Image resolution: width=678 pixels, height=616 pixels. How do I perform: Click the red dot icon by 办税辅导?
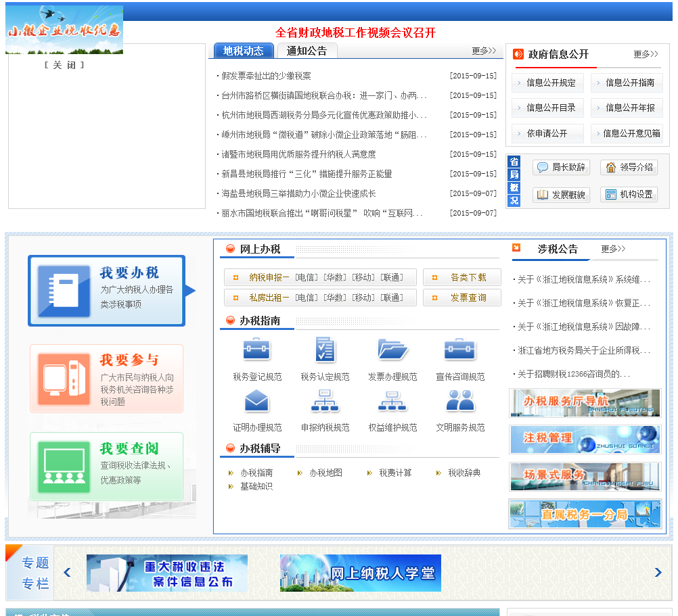pyautogui.click(x=231, y=448)
